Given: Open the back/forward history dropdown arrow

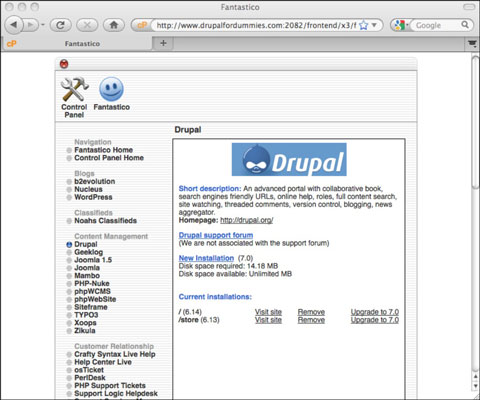Looking at the screenshot, I should pyautogui.click(x=43, y=25).
